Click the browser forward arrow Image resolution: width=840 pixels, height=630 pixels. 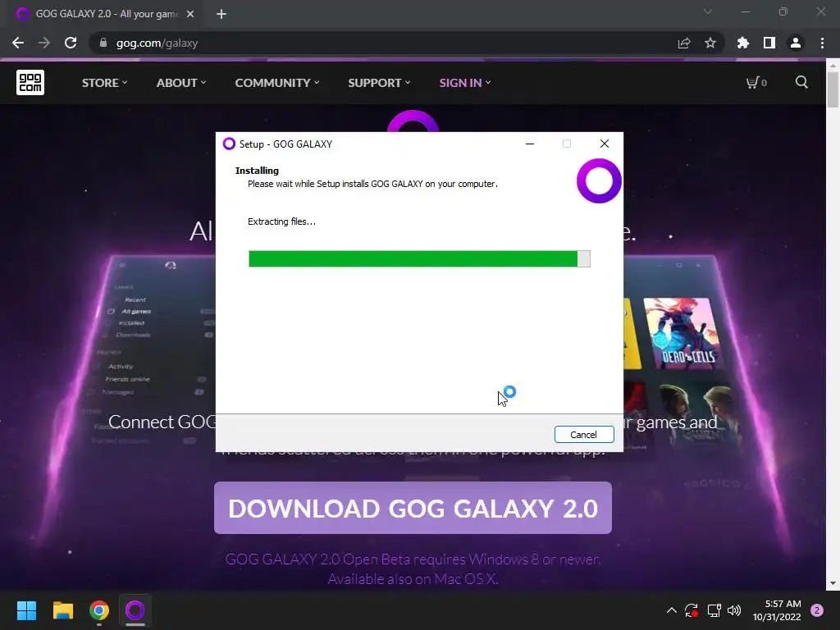pyautogui.click(x=44, y=43)
